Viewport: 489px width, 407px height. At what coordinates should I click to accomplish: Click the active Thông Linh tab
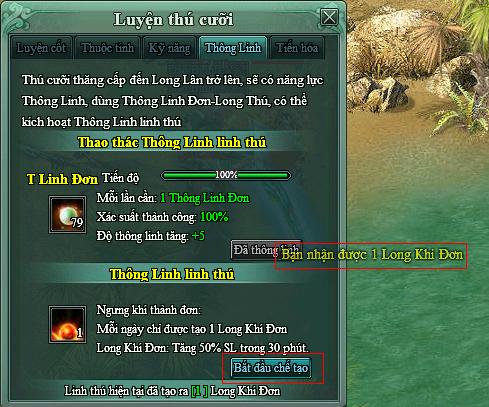click(x=233, y=48)
